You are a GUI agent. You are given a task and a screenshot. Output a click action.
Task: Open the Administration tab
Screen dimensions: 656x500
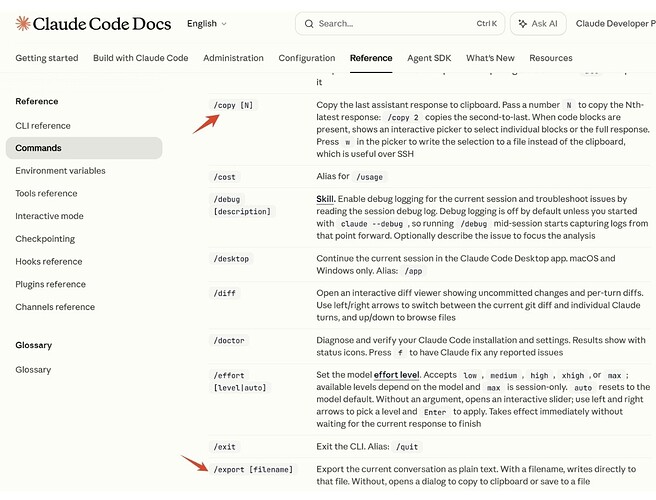pyautogui.click(x=233, y=58)
